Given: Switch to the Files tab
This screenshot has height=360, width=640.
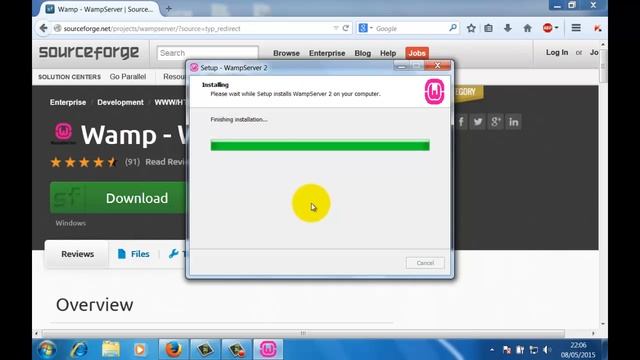Looking at the screenshot, I should tap(133, 254).
